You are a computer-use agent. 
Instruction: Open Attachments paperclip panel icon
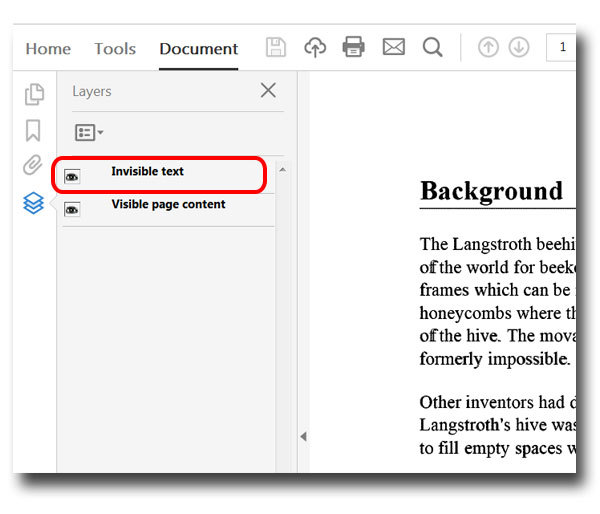(x=33, y=165)
